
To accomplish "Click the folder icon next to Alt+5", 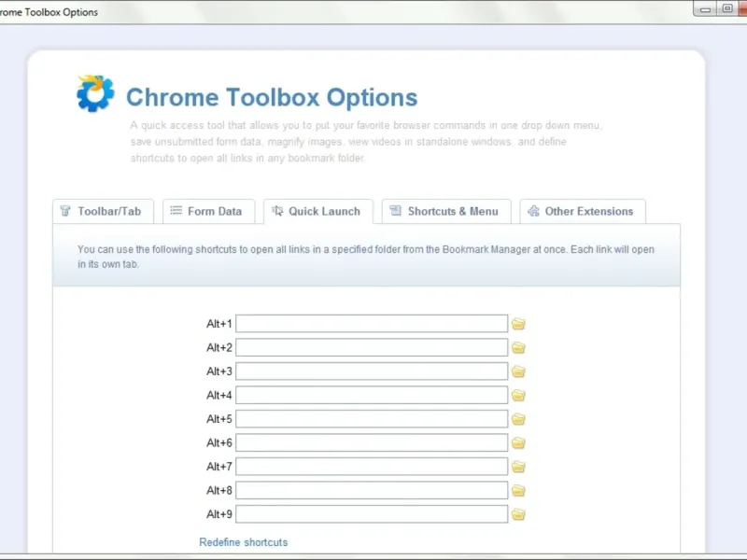I will click(x=518, y=419).
